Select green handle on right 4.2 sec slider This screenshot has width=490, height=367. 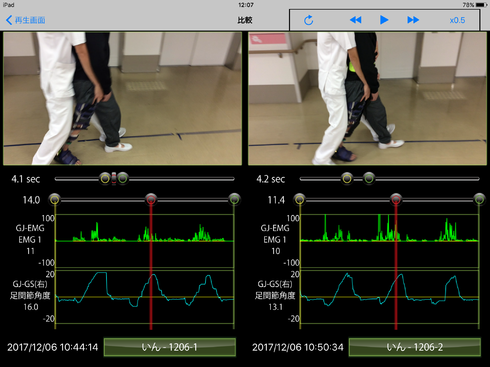point(369,179)
